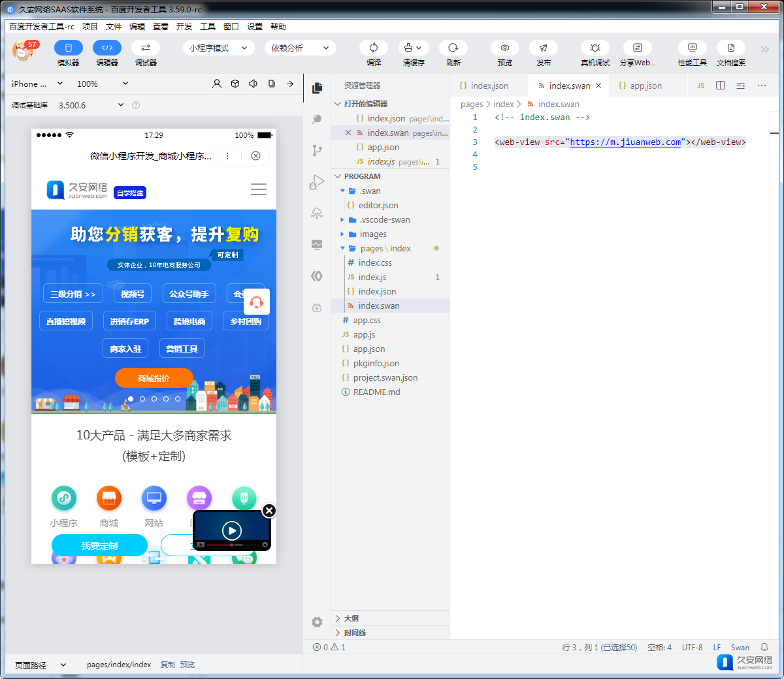Open the 页面路径 dropdown
This screenshot has height=679, width=784.
click(41, 665)
